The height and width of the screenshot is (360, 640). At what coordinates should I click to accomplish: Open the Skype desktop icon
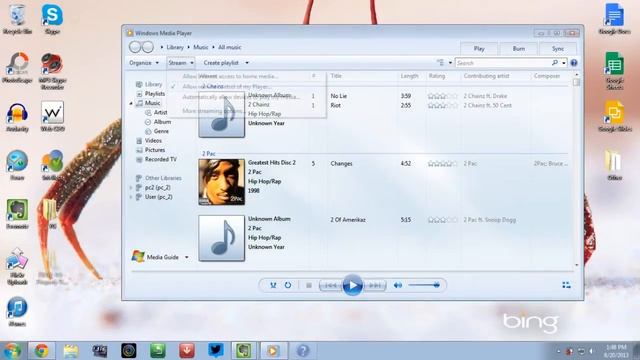[52, 19]
